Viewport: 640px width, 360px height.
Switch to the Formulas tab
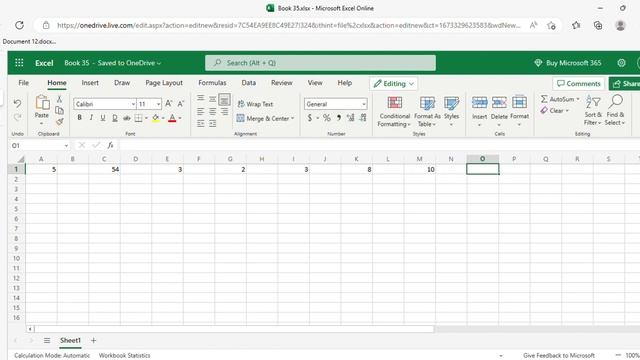coord(212,83)
